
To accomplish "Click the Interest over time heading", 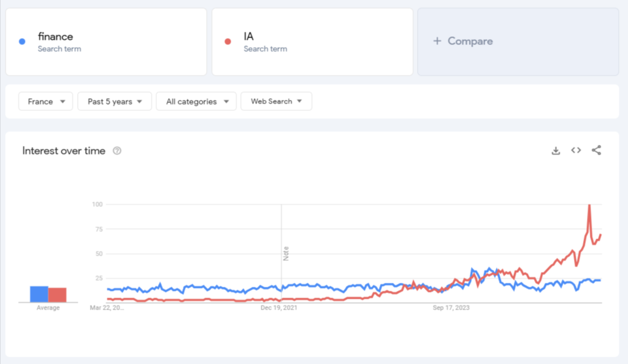I will [64, 150].
